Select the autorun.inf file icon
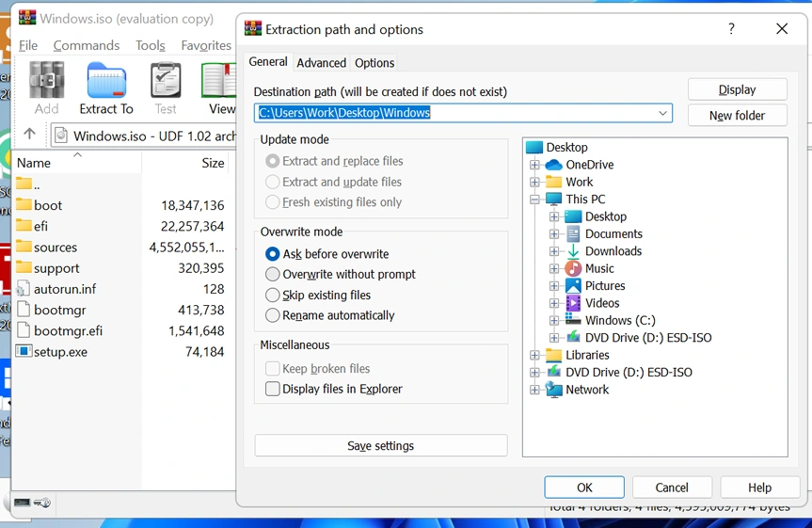 pyautogui.click(x=24, y=289)
